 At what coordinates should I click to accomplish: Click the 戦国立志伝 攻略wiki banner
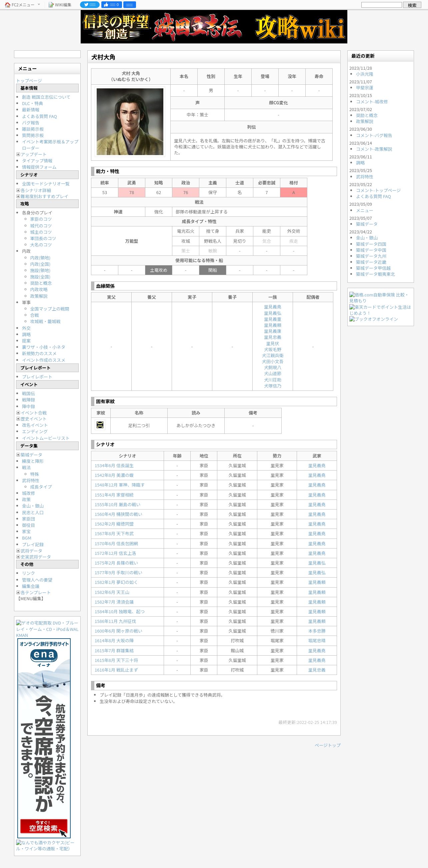pos(214,27)
